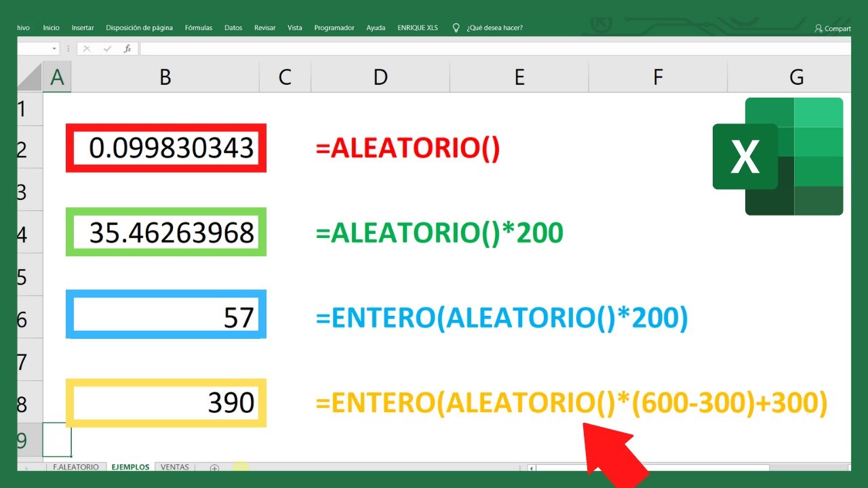The height and width of the screenshot is (488, 868).
Task: Select row 9 header
Action: pos(30,439)
